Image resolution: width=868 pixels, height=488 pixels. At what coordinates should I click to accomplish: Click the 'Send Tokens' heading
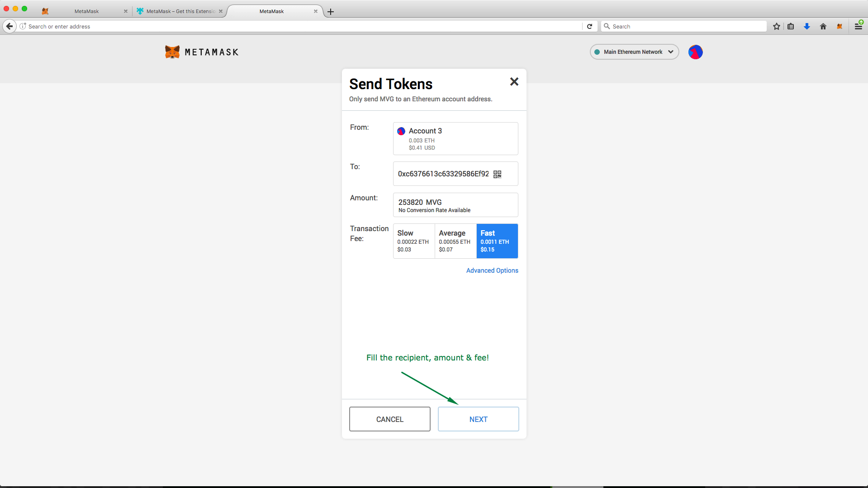[391, 84]
